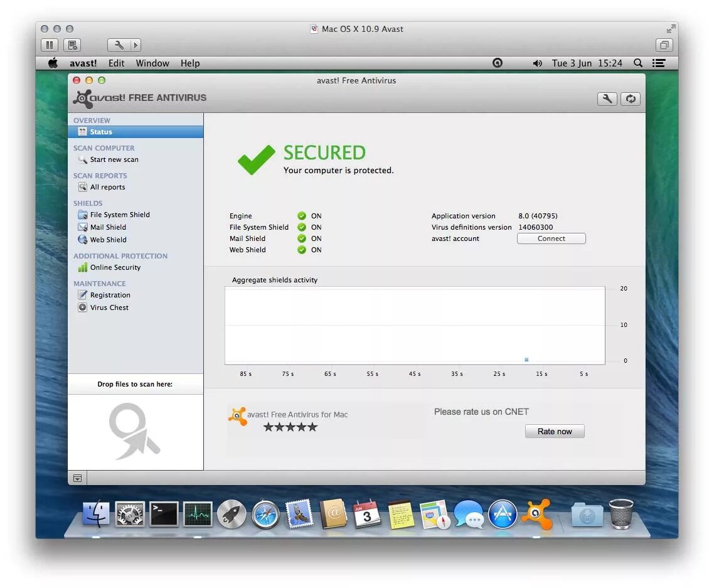This screenshot has width=714, height=588.
Task: Open System Preferences from the Dock
Action: pos(130,514)
